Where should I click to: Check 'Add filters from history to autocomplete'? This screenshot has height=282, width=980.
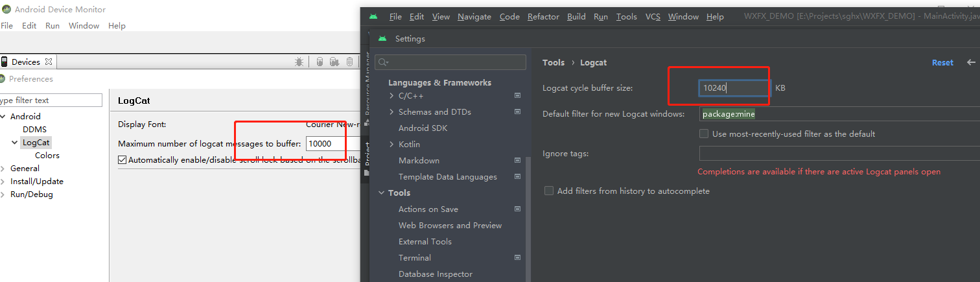click(549, 191)
